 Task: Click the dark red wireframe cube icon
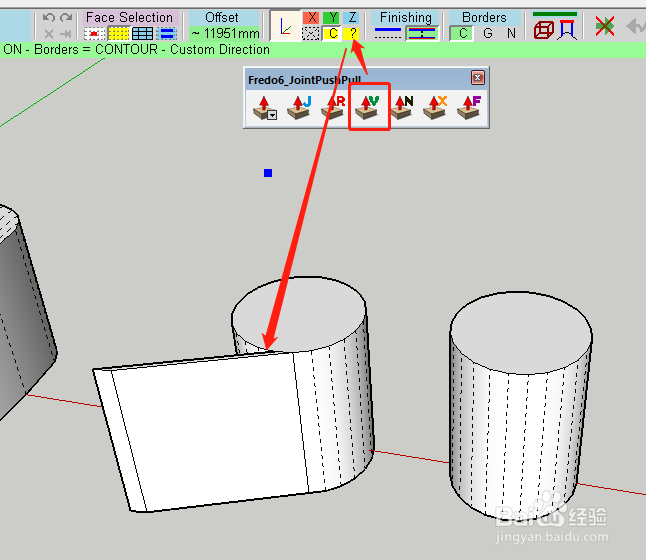[544, 30]
